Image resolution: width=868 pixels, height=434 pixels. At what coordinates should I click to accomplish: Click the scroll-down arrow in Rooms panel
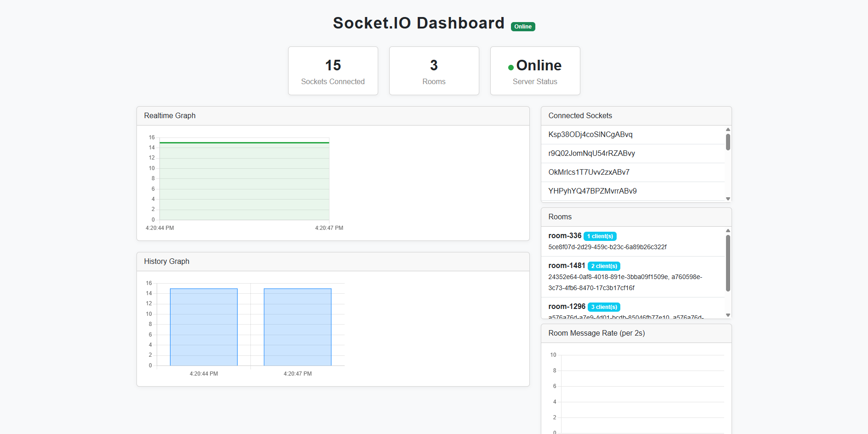(x=727, y=315)
